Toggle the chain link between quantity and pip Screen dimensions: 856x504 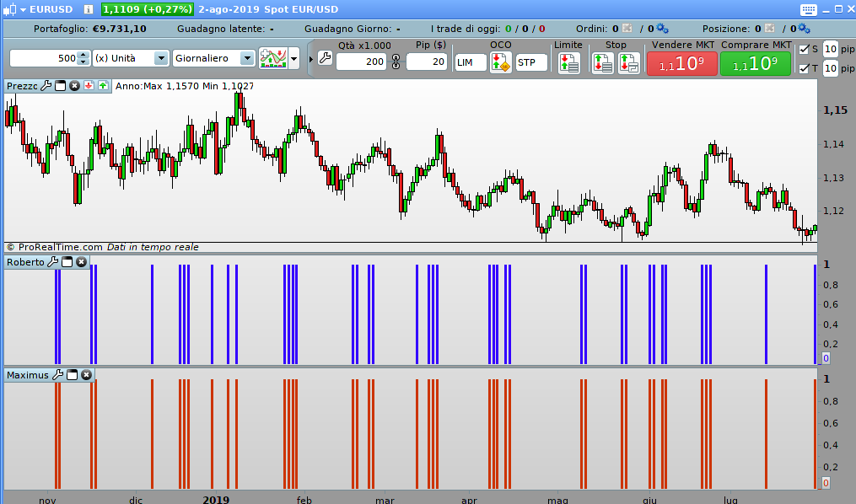(x=396, y=62)
